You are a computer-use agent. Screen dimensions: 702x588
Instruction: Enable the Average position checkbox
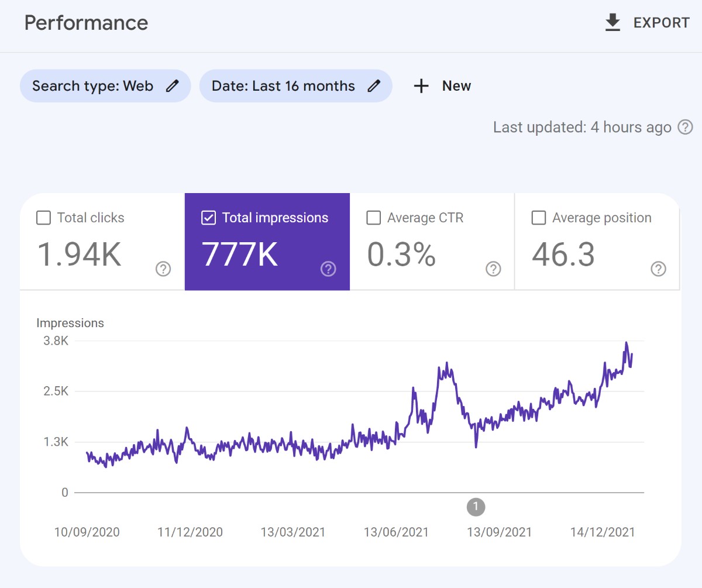[x=538, y=218]
